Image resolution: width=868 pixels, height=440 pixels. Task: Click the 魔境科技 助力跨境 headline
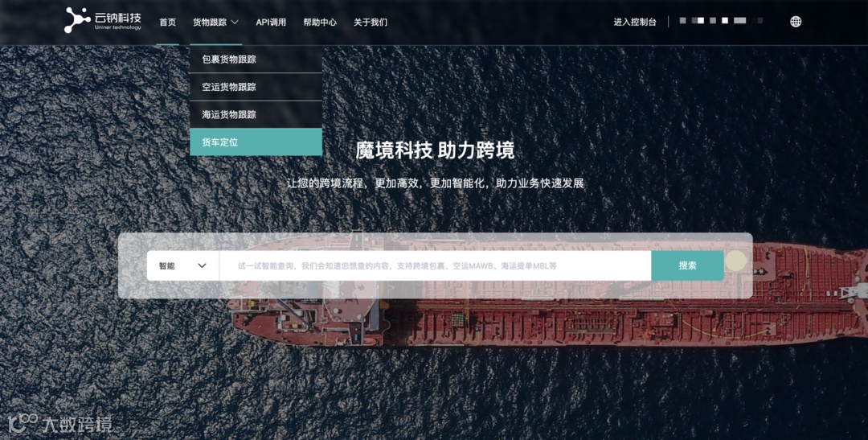pos(435,150)
